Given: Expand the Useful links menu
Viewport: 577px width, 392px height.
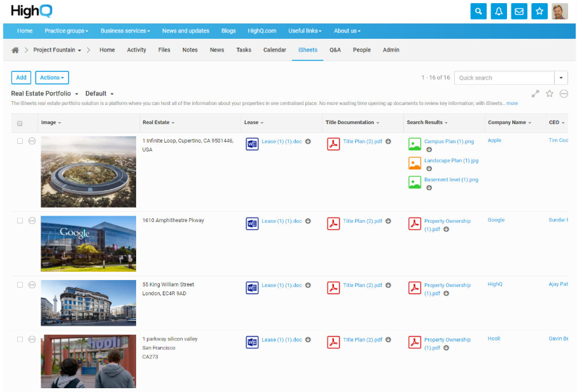Looking at the screenshot, I should [x=305, y=31].
